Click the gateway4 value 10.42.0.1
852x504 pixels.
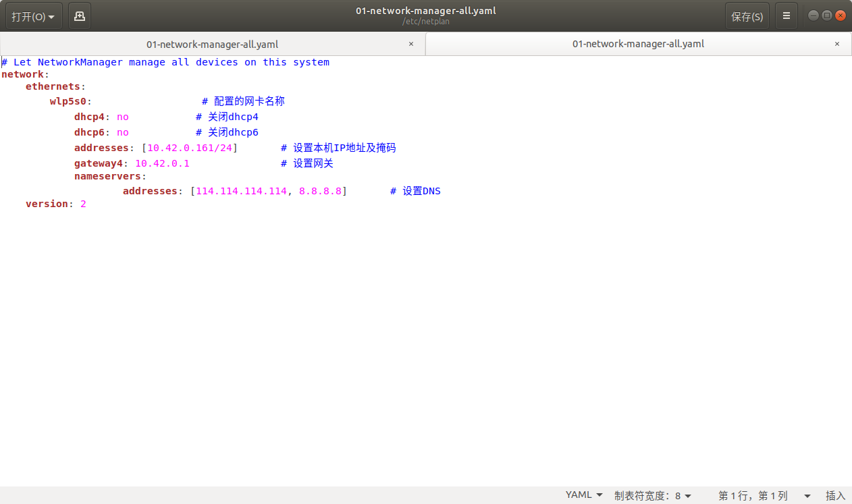point(162,163)
